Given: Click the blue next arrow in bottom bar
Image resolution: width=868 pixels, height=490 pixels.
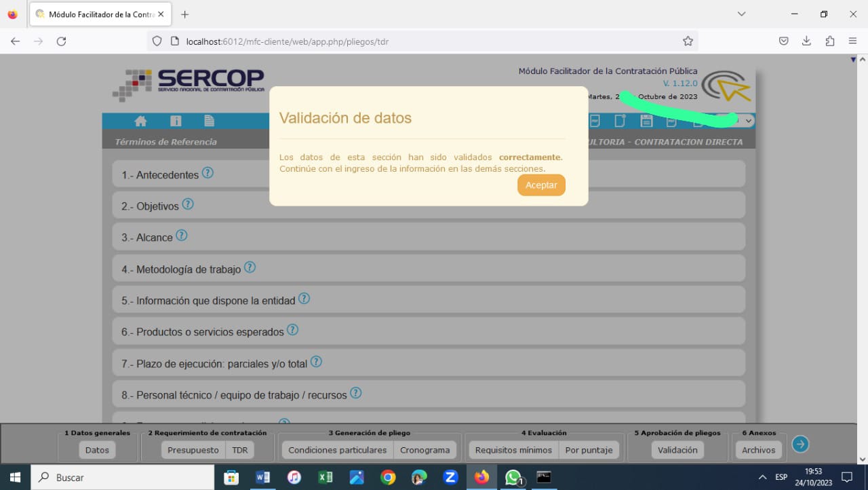Looking at the screenshot, I should click(x=800, y=444).
